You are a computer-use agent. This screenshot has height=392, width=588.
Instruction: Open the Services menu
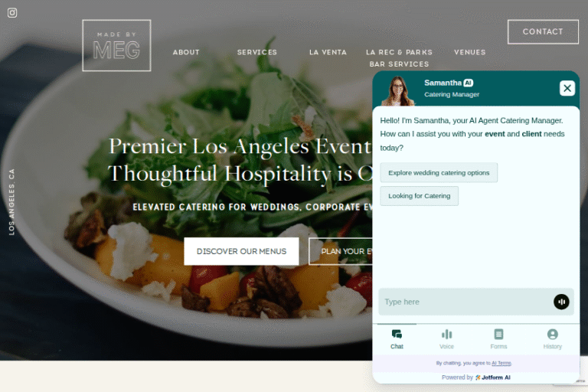pyautogui.click(x=257, y=52)
